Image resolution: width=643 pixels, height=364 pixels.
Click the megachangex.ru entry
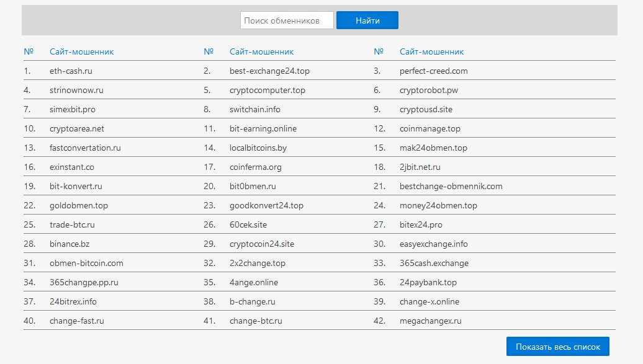(430, 321)
